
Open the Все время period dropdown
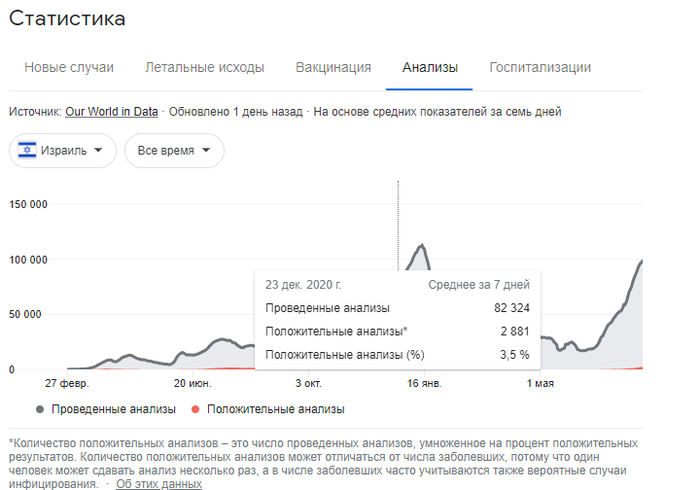174,151
